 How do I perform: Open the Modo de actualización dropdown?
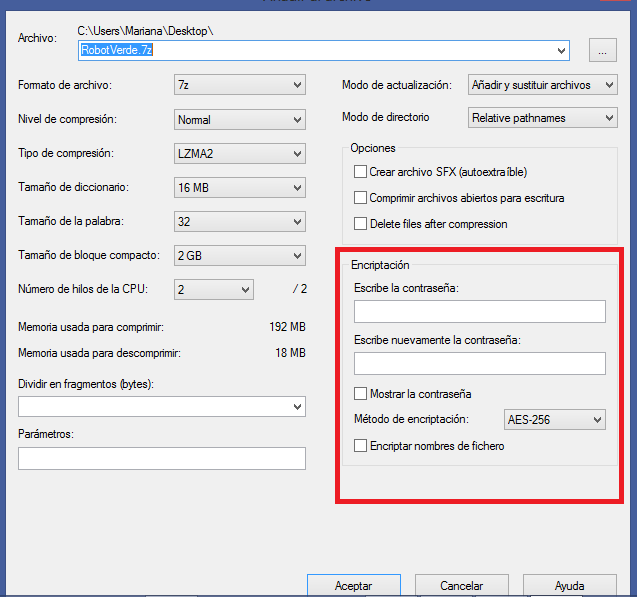542,85
